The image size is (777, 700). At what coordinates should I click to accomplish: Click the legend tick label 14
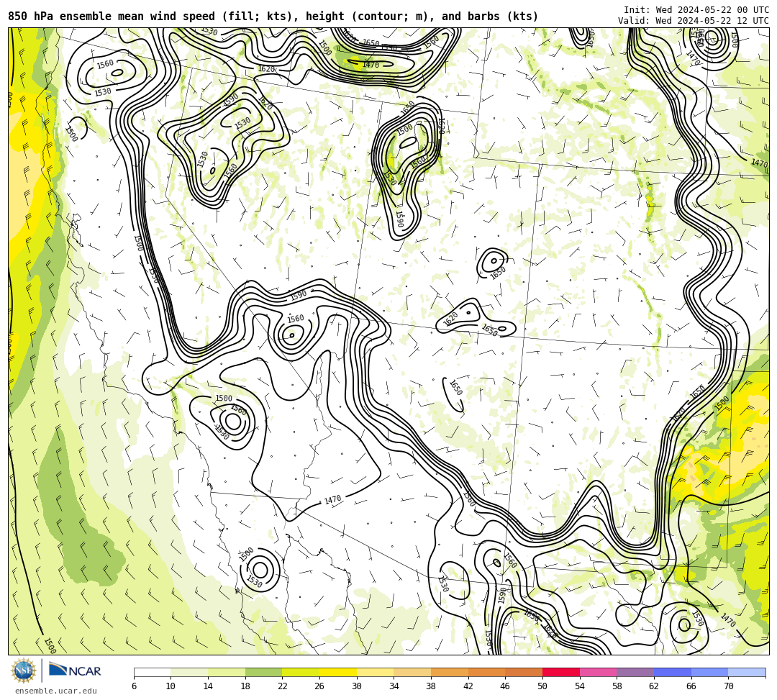(x=208, y=686)
